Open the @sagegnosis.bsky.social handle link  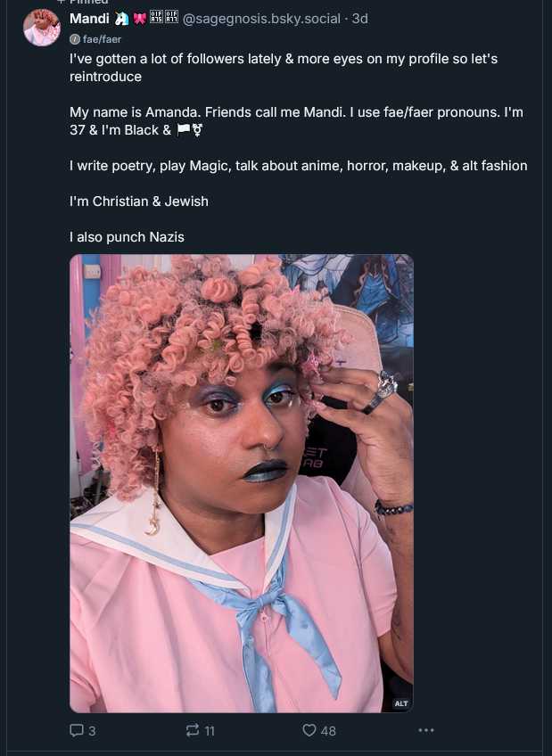click(261, 19)
